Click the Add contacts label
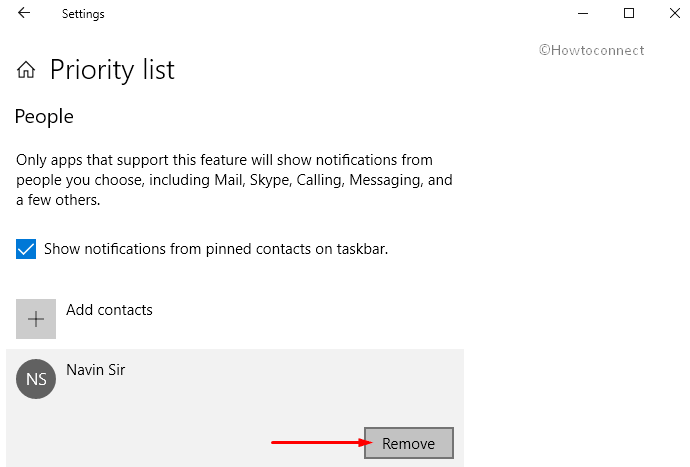 pyautogui.click(x=109, y=310)
